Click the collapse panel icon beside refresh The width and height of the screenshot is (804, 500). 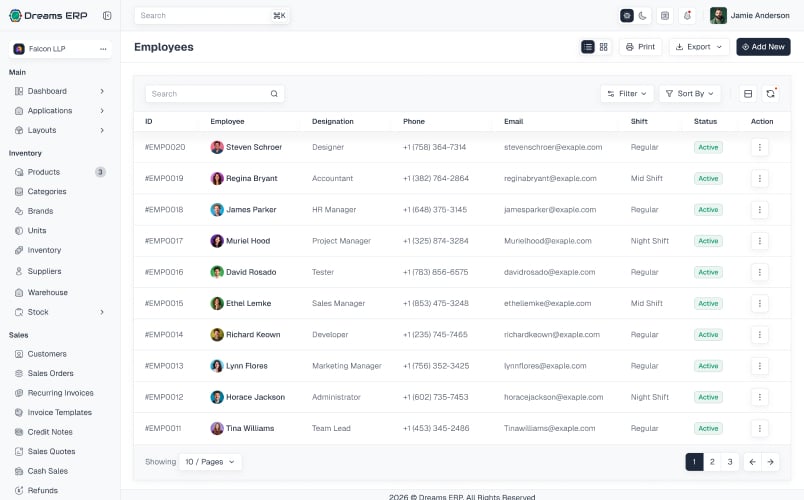[x=748, y=94]
